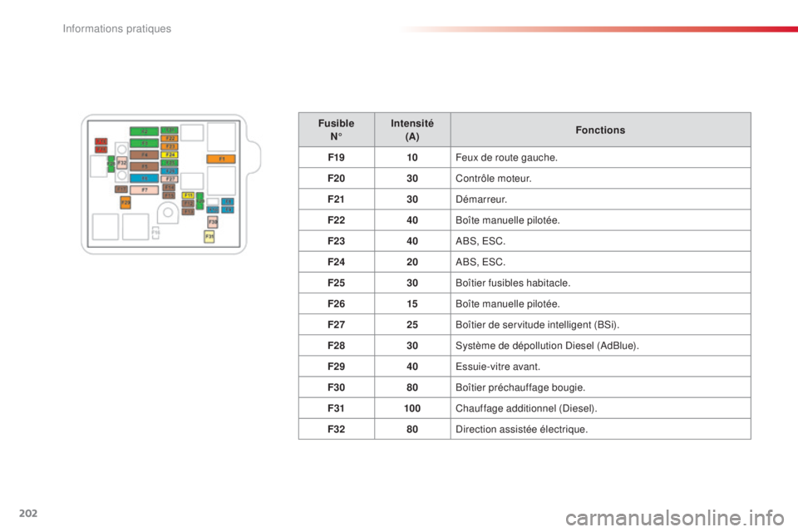Click the intensity value 10 for F19
798x532 pixels.
pos(412,157)
